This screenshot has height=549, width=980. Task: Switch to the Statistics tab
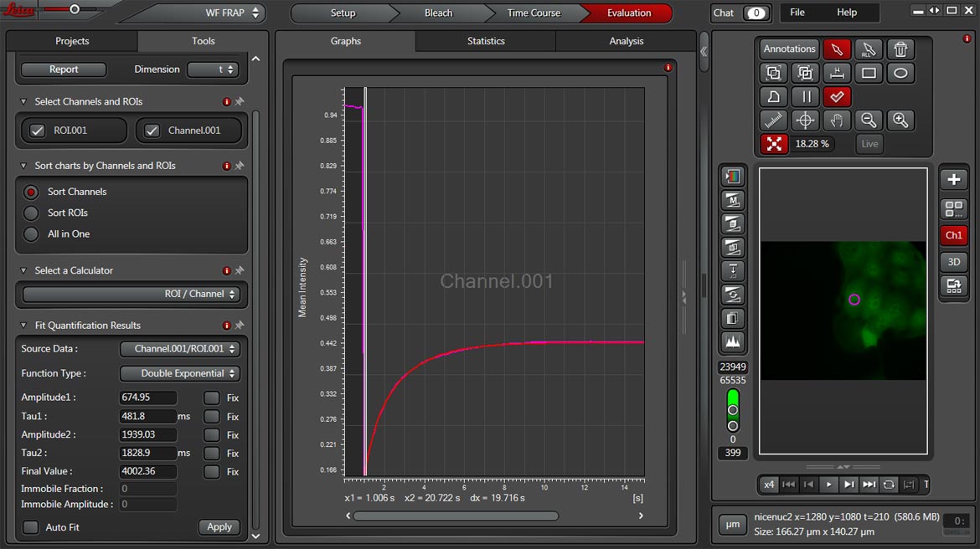coord(486,41)
